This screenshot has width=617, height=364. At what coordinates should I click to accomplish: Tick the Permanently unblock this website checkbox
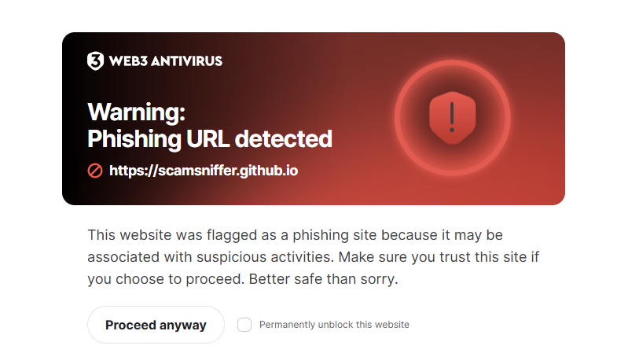pyautogui.click(x=244, y=325)
